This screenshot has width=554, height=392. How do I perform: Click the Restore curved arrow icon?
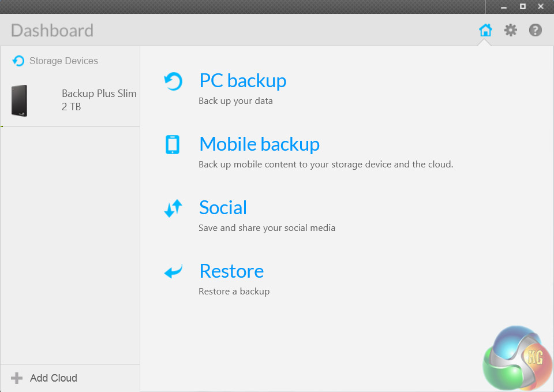click(173, 271)
